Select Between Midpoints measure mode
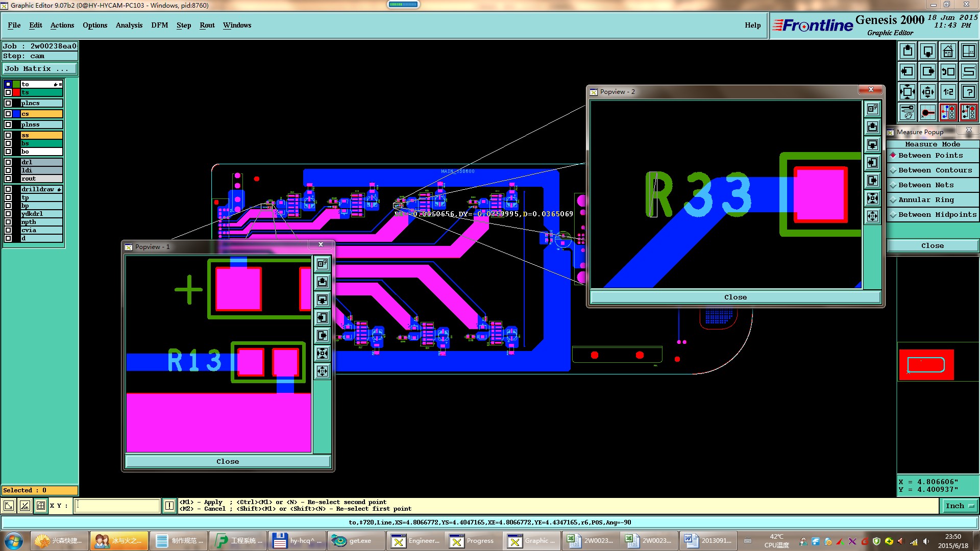The image size is (980, 551). (933, 215)
